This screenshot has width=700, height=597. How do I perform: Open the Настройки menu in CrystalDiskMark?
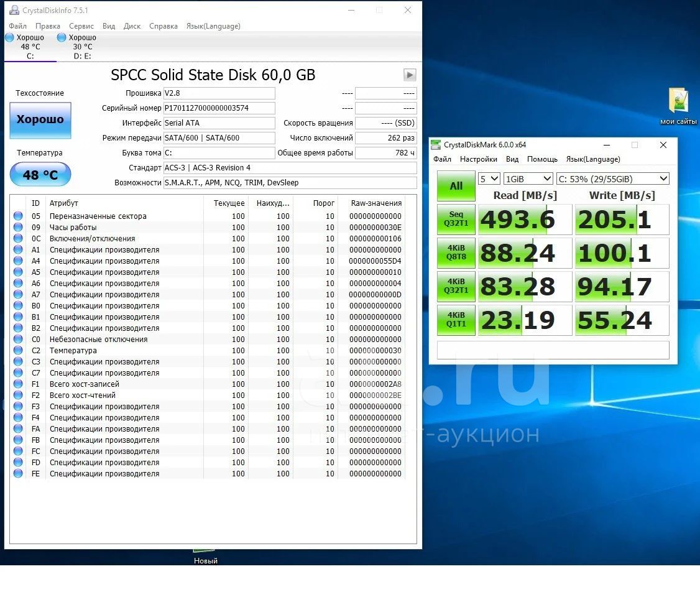479,159
